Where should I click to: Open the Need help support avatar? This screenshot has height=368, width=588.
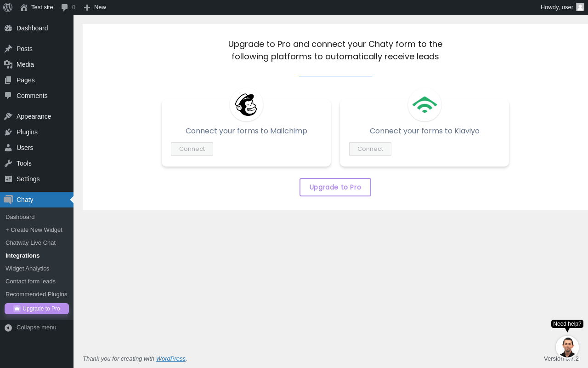coord(567,347)
